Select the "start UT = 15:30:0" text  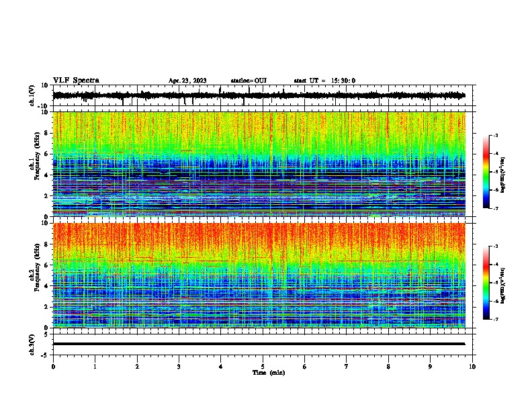[324, 81]
